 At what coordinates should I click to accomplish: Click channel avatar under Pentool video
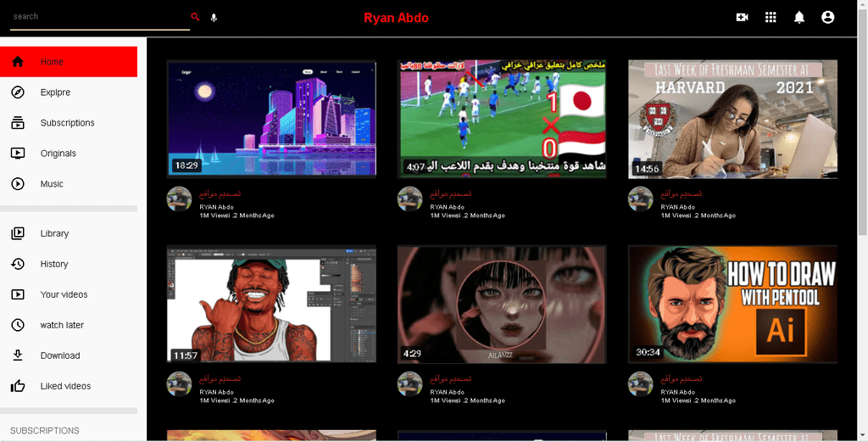641,383
